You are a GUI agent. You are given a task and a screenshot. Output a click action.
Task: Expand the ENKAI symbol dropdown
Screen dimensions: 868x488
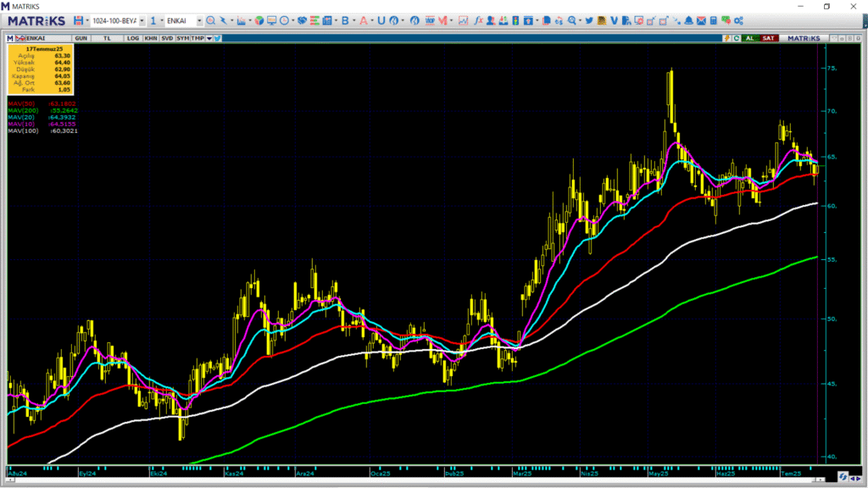(198, 20)
